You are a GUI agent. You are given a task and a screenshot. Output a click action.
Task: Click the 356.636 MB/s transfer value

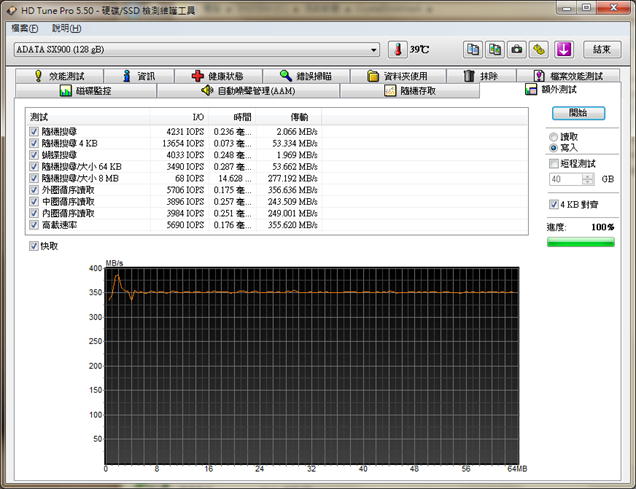(292, 190)
